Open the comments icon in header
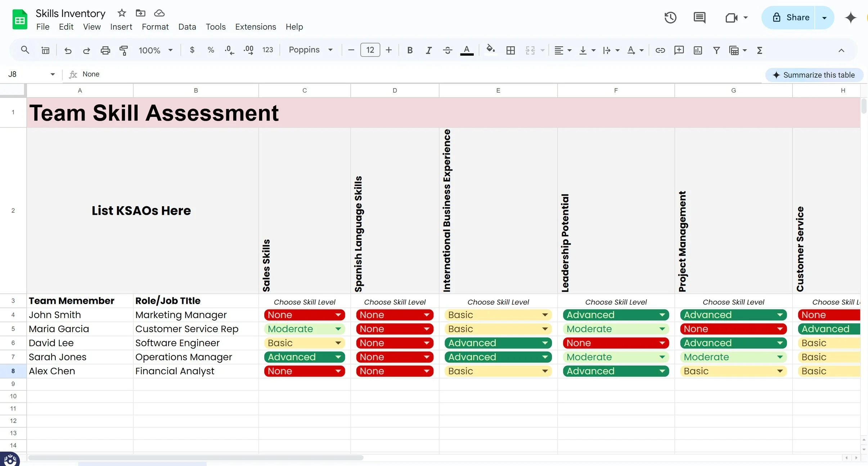868x466 pixels. pos(699,17)
